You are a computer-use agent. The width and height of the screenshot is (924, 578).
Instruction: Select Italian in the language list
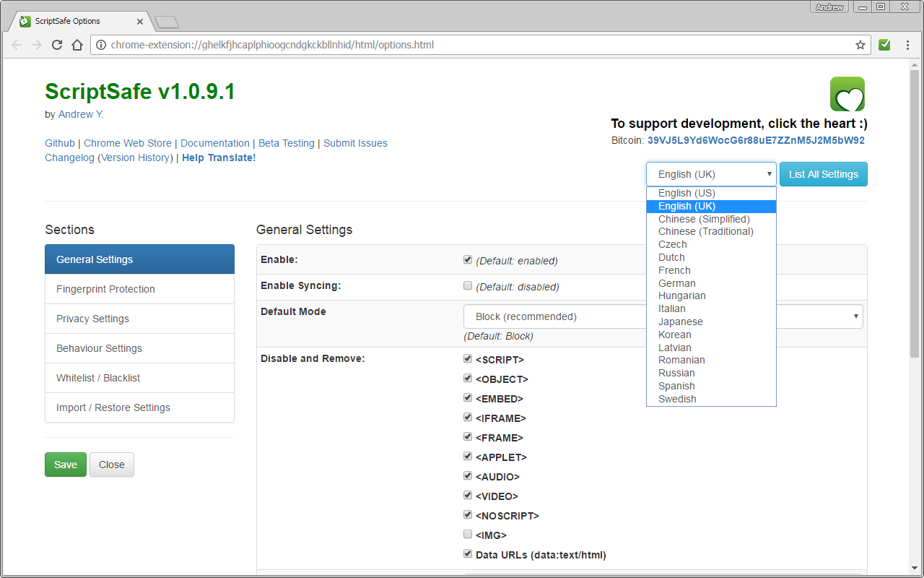711,309
